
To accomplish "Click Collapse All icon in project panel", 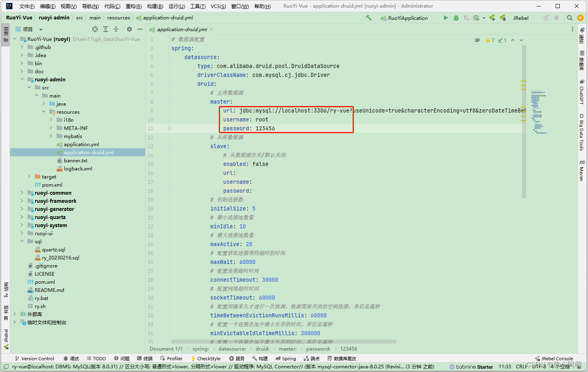I will coord(116,29).
